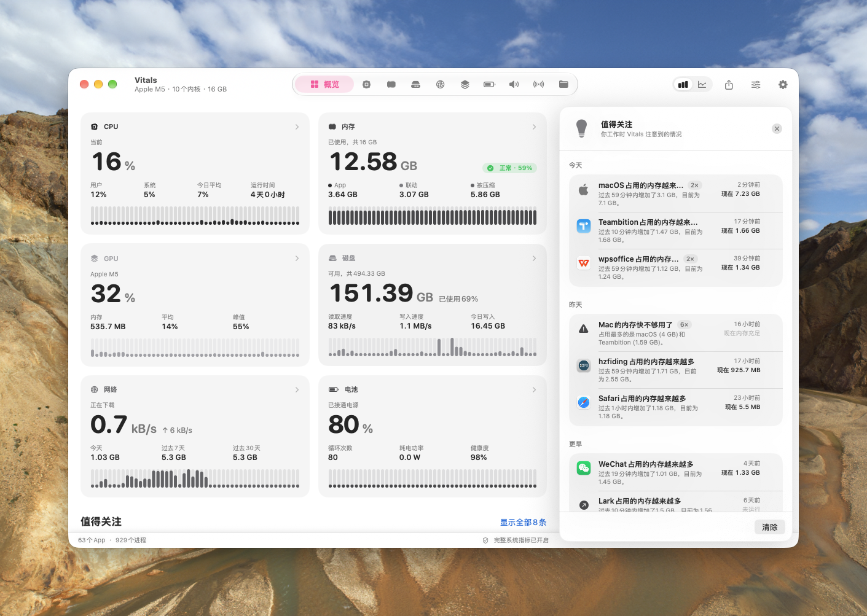This screenshot has width=867, height=616.
Task: Open the battery tab icon
Action: point(489,85)
